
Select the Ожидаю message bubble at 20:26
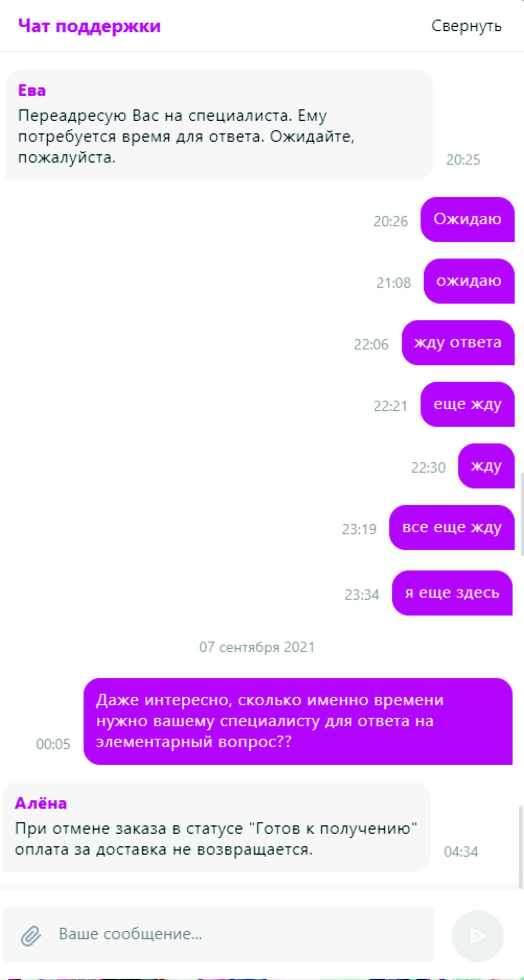[x=467, y=219]
